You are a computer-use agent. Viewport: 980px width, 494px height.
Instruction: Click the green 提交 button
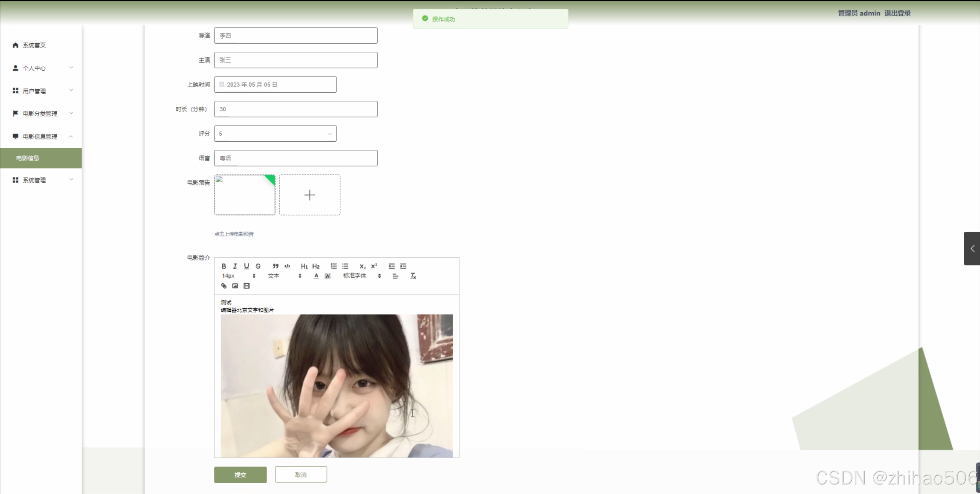[240, 474]
